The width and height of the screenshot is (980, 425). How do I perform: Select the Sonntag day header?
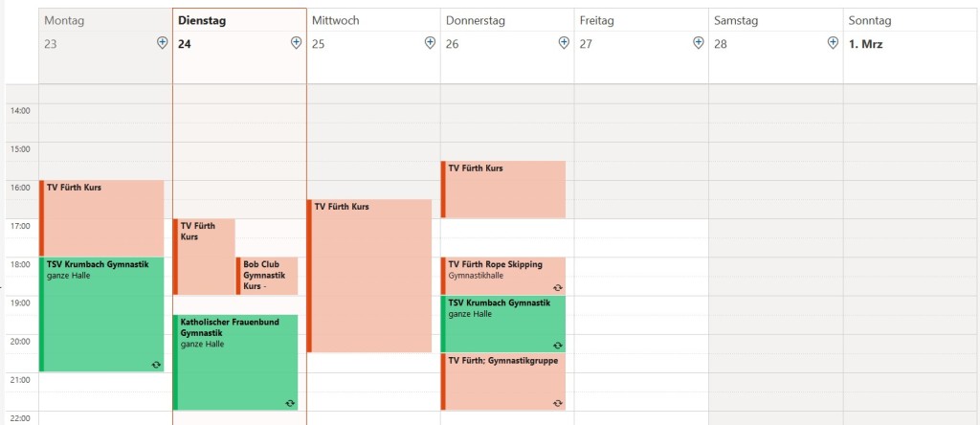click(870, 20)
